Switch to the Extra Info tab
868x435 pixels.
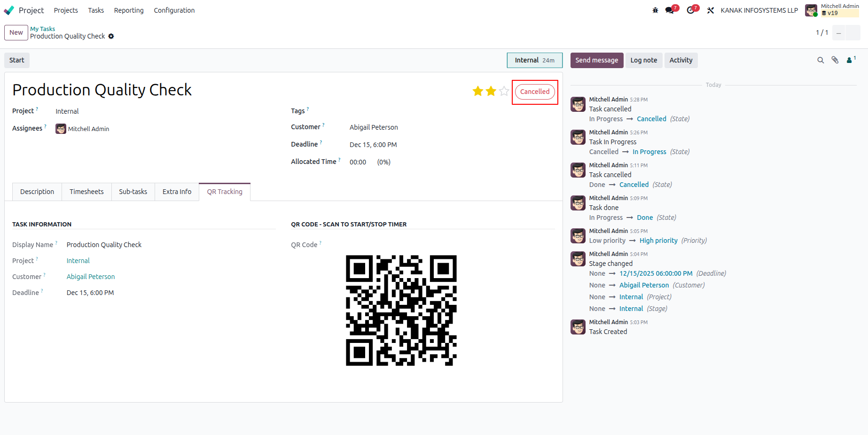(x=177, y=192)
